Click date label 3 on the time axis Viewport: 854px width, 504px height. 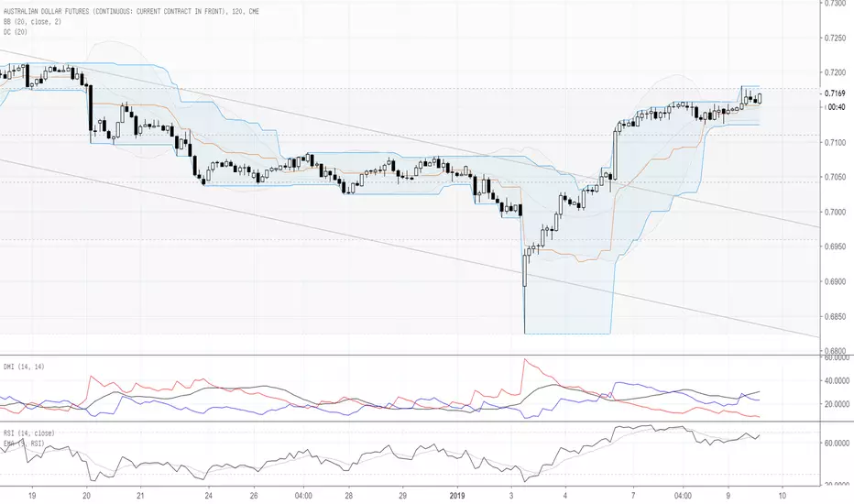(511, 496)
